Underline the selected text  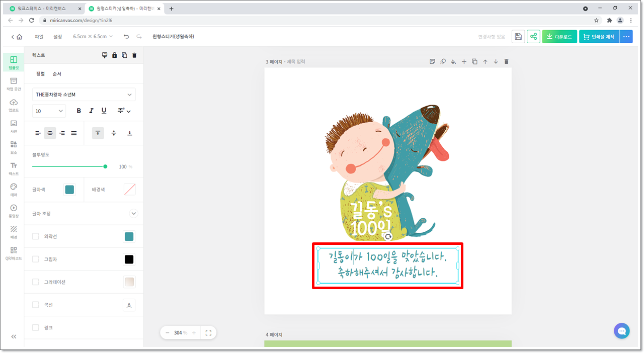click(104, 111)
